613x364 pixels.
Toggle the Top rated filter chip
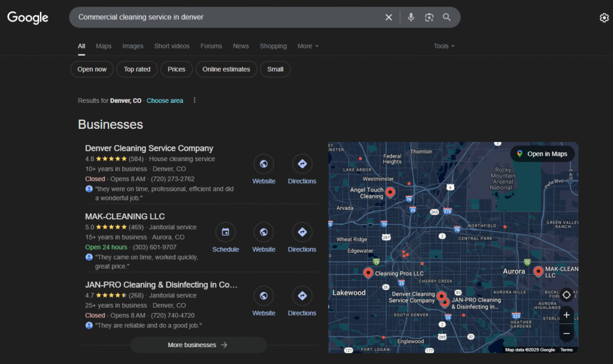tap(137, 69)
